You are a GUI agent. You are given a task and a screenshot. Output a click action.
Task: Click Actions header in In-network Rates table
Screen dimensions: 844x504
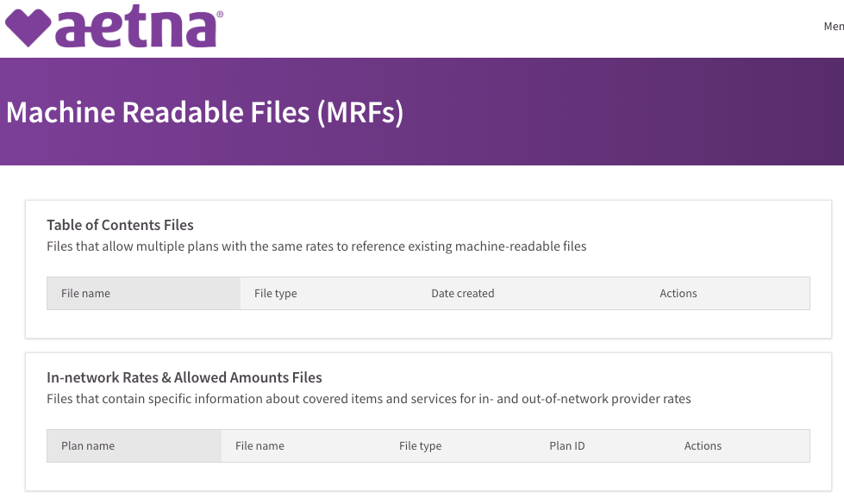[x=703, y=446]
